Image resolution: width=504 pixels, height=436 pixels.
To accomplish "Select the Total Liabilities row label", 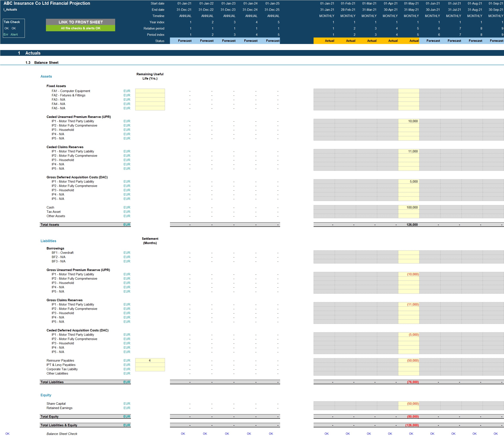I will pyautogui.click(x=52, y=382).
